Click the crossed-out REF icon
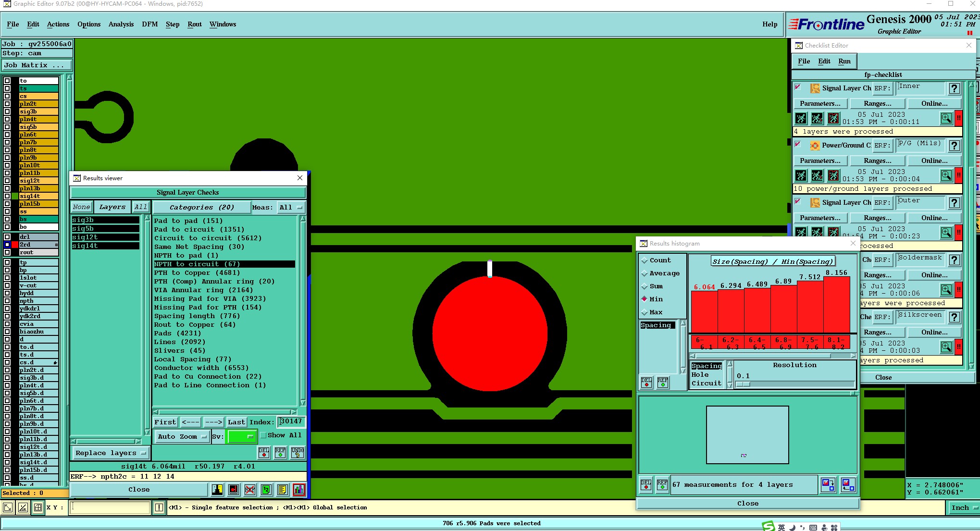 [x=250, y=490]
